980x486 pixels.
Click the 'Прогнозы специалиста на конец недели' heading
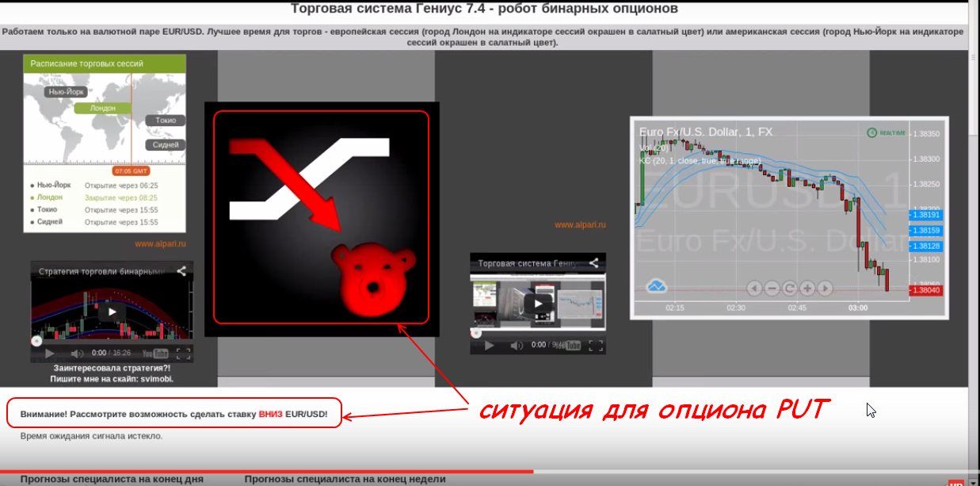click(x=345, y=479)
